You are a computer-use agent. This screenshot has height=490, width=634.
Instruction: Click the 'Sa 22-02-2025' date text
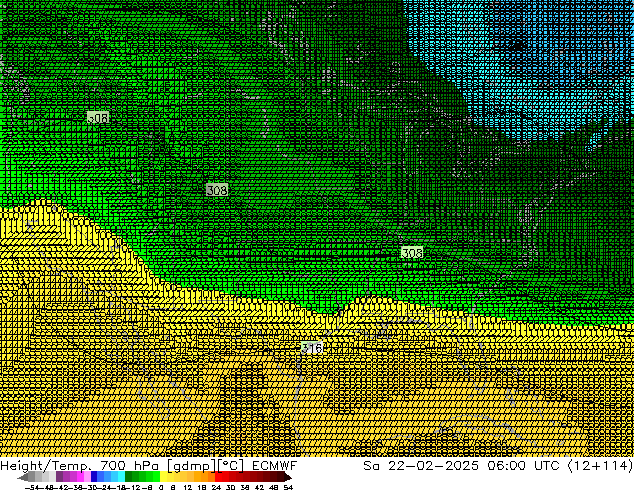[x=421, y=466]
